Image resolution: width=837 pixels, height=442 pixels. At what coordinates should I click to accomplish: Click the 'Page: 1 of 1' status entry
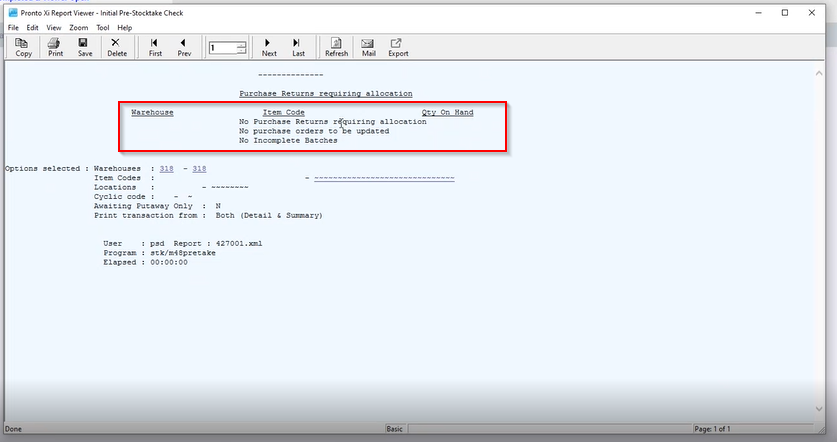tap(712, 429)
